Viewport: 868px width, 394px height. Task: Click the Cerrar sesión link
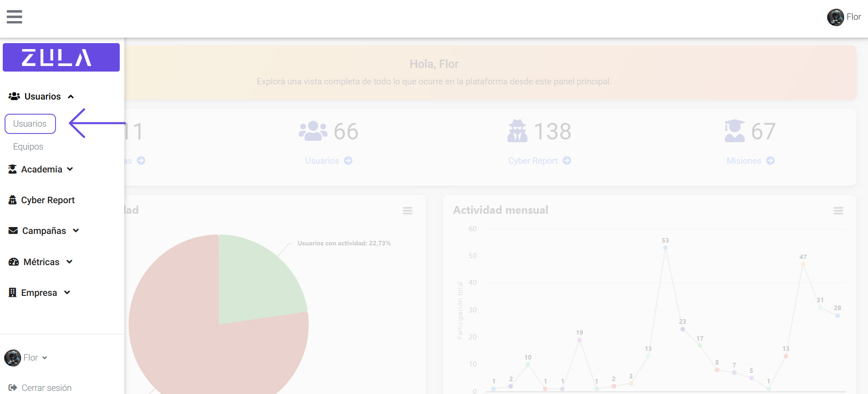point(46,388)
